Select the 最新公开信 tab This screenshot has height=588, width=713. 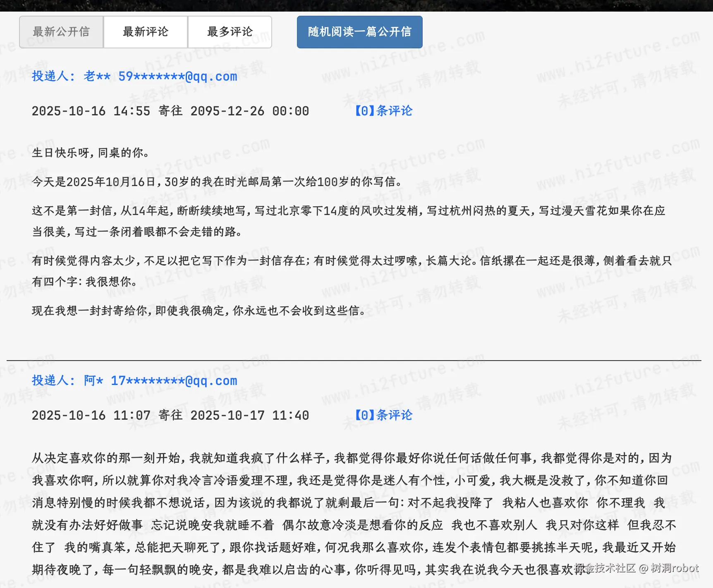[61, 32]
